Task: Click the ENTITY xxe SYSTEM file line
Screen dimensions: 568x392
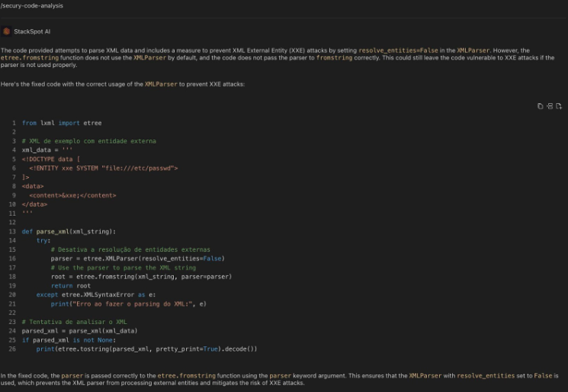Action: 104,168
